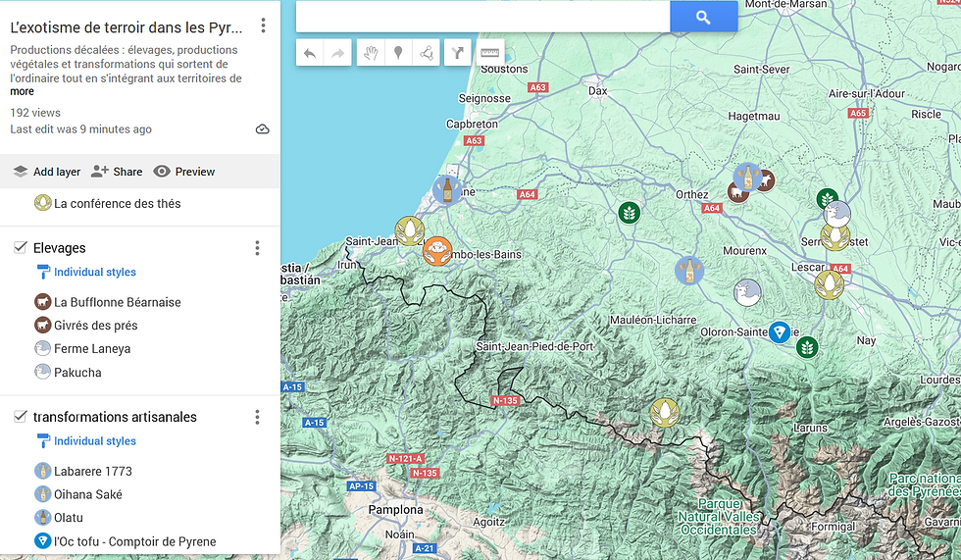Screen dimensions: 961x560
Task: Click the brown cow marker right of the Orthez bottle
Action: click(x=766, y=180)
